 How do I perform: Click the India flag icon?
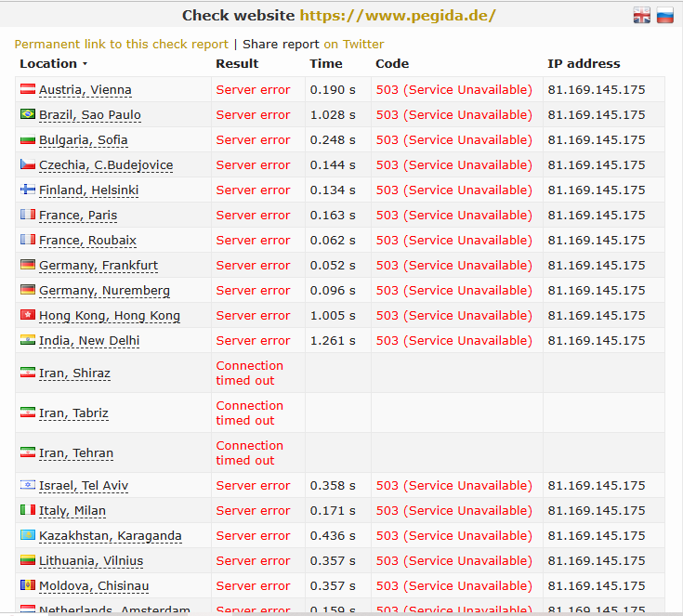(x=28, y=340)
